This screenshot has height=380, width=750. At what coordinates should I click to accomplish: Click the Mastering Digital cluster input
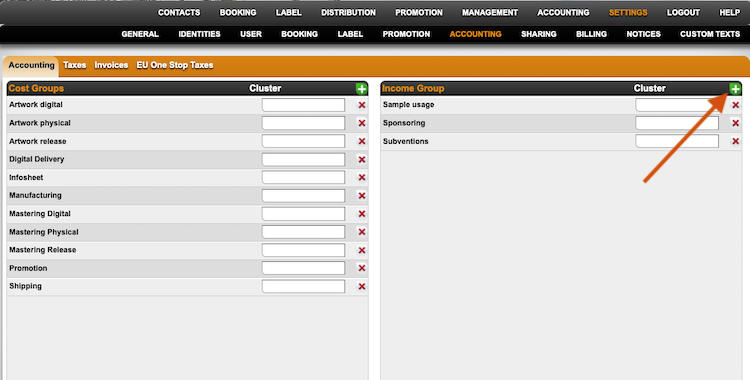[303, 214]
